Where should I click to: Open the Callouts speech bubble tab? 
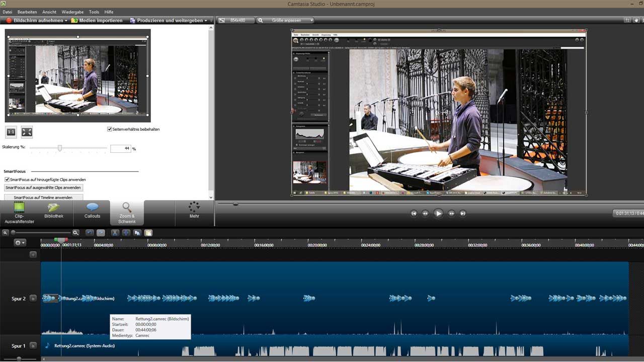point(92,211)
